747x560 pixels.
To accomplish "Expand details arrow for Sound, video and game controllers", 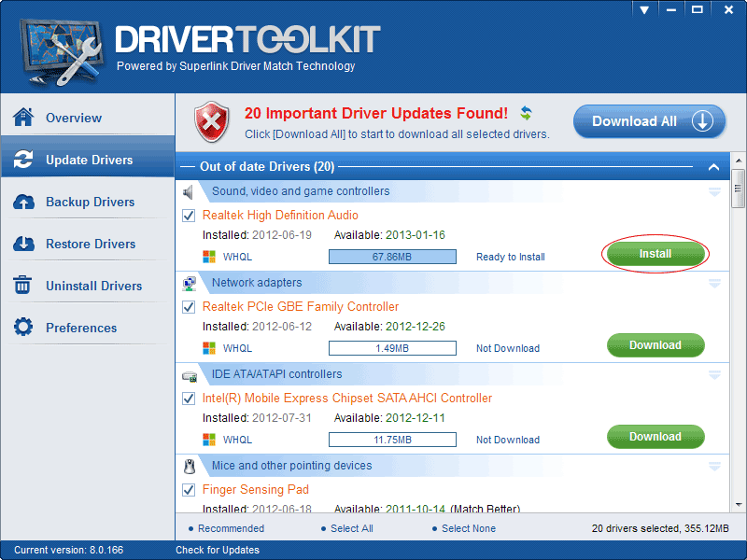I will coord(714,191).
